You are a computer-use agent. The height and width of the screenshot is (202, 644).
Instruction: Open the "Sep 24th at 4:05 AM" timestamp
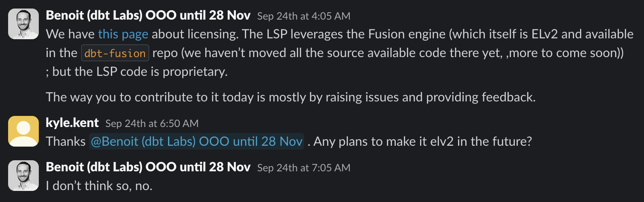coord(304,17)
